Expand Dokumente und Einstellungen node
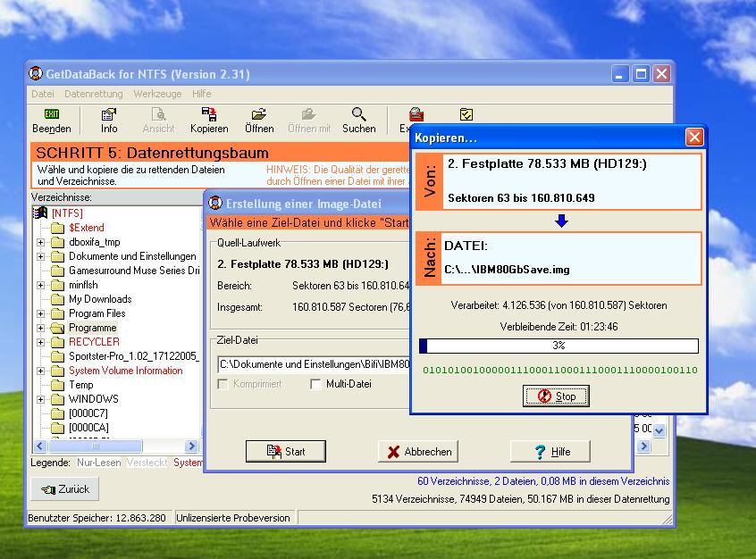Viewport: 756px width, 559px height. pos(40,257)
